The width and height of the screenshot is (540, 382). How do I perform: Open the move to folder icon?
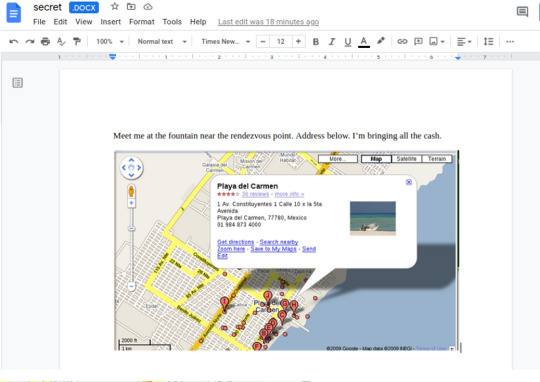pyautogui.click(x=131, y=6)
